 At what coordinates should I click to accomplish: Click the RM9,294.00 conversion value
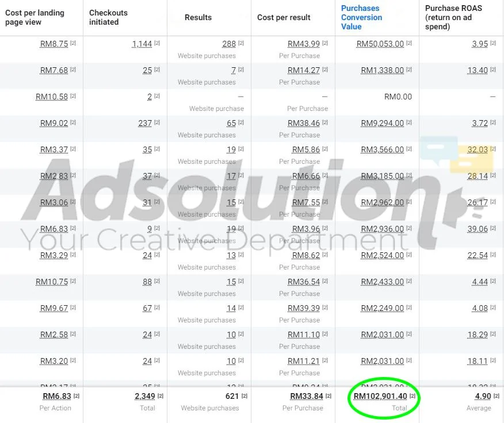(x=382, y=123)
